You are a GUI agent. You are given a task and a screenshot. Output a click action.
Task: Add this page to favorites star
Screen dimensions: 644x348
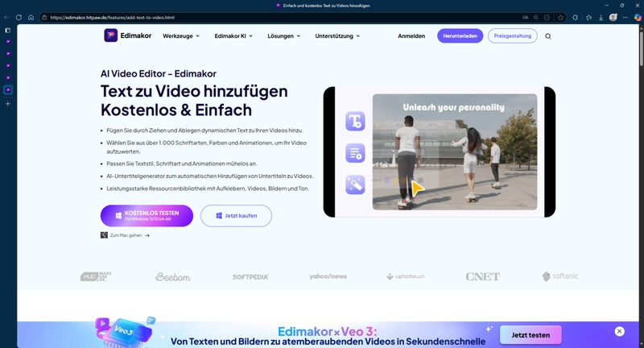point(560,17)
